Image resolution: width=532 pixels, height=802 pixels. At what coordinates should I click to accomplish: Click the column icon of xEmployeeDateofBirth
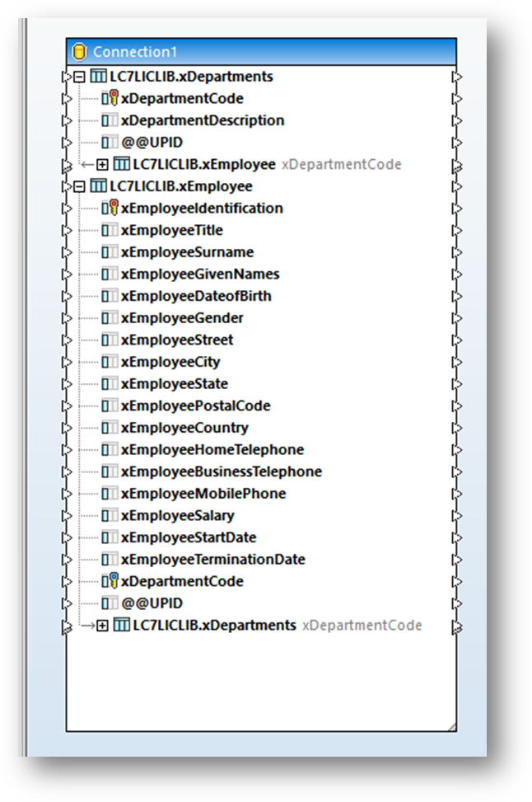tap(110, 297)
